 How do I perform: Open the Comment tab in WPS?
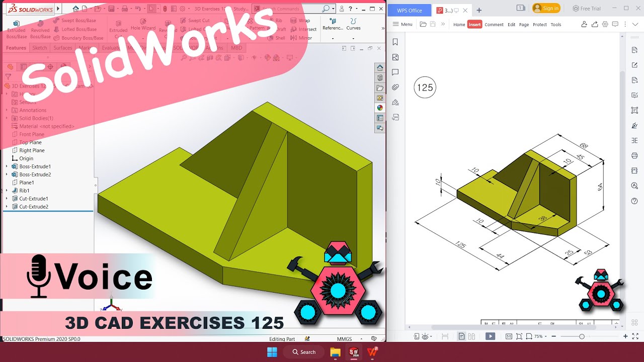(x=494, y=24)
